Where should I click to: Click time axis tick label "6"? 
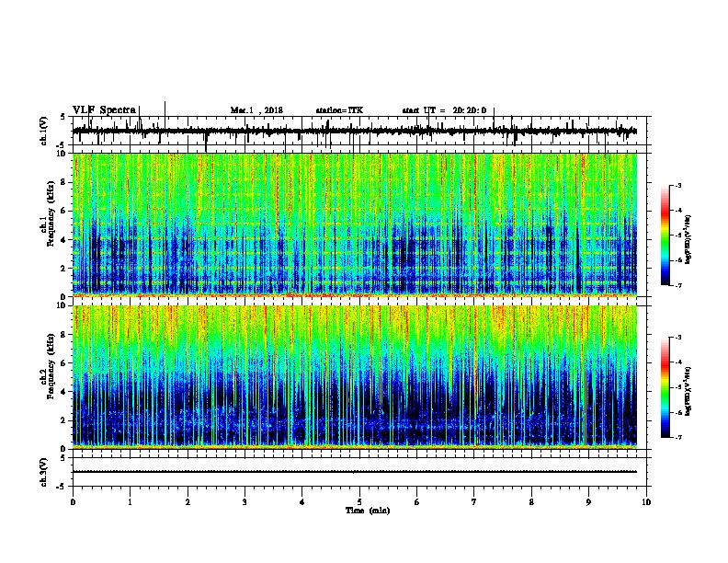[x=416, y=501]
